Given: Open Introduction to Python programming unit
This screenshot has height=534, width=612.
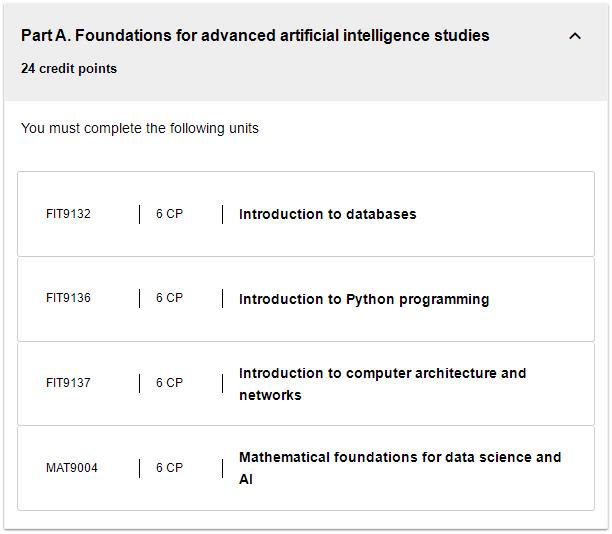Looking at the screenshot, I should (x=364, y=299).
